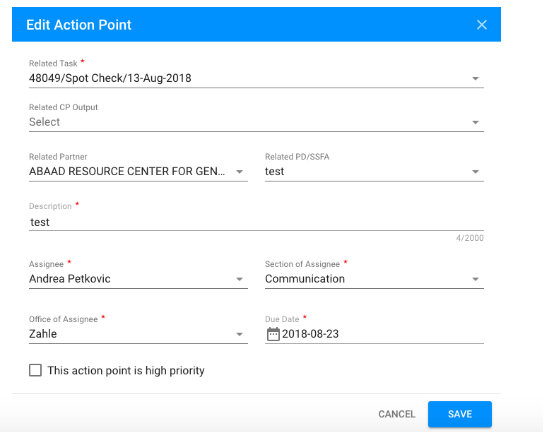543x432 pixels.
Task: Click the Andrea Petkovic assignee value
Action: [x=70, y=279]
